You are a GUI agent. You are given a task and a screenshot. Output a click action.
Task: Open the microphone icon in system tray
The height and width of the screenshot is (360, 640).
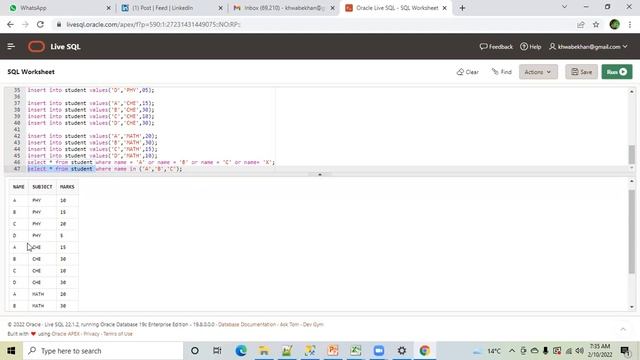(546, 351)
